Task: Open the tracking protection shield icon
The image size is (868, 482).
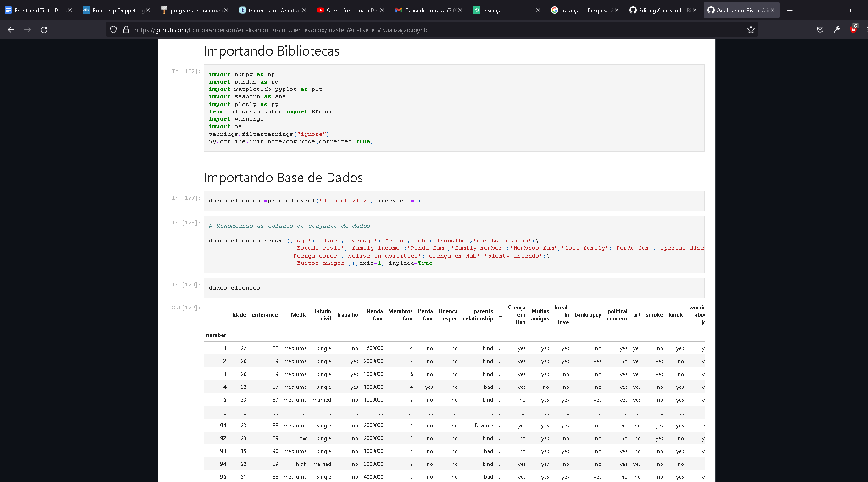Action: click(113, 30)
